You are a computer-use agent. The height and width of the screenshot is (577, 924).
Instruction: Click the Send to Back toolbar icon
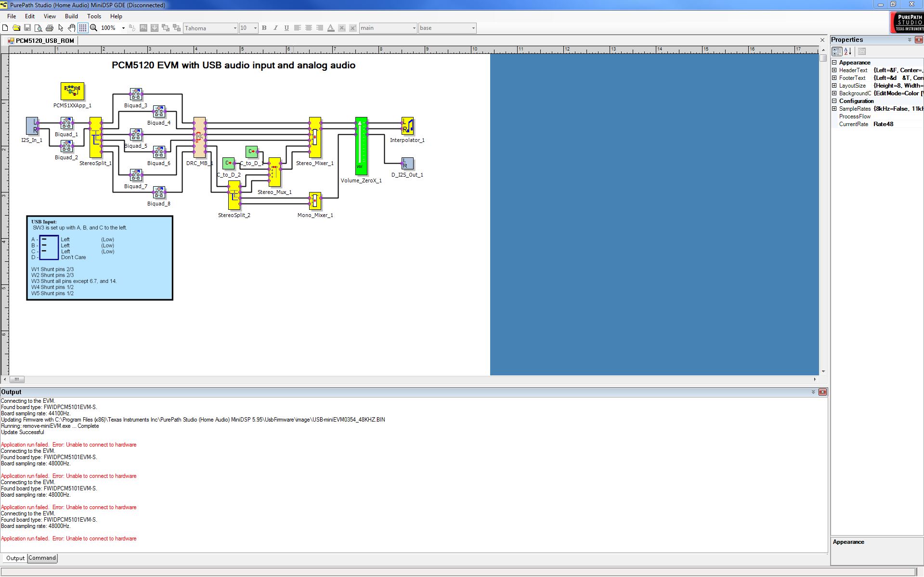tap(177, 28)
